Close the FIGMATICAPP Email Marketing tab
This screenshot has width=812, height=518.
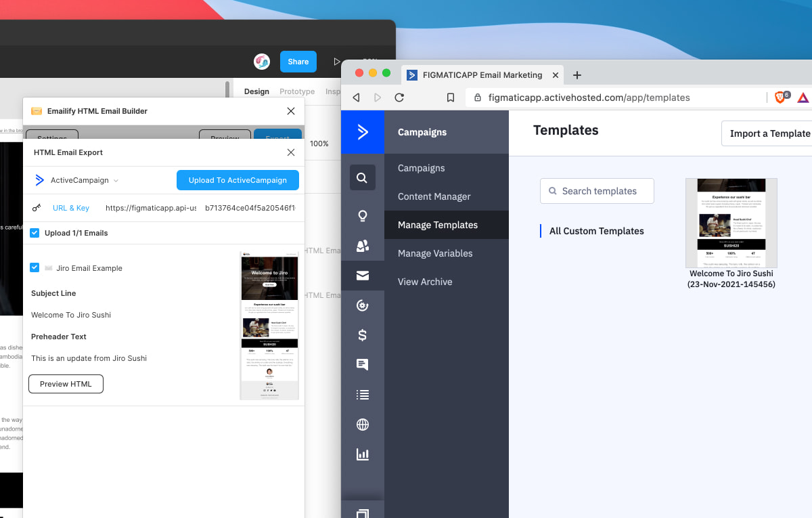556,75
